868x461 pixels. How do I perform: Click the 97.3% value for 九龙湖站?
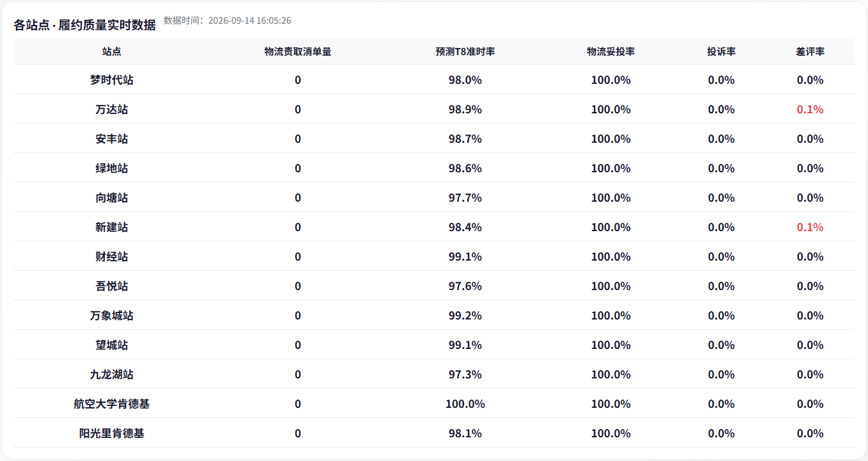(x=465, y=375)
